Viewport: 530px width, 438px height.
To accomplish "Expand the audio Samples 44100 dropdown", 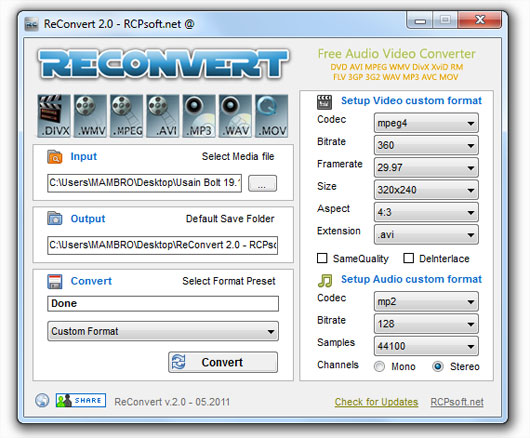I will coord(426,346).
